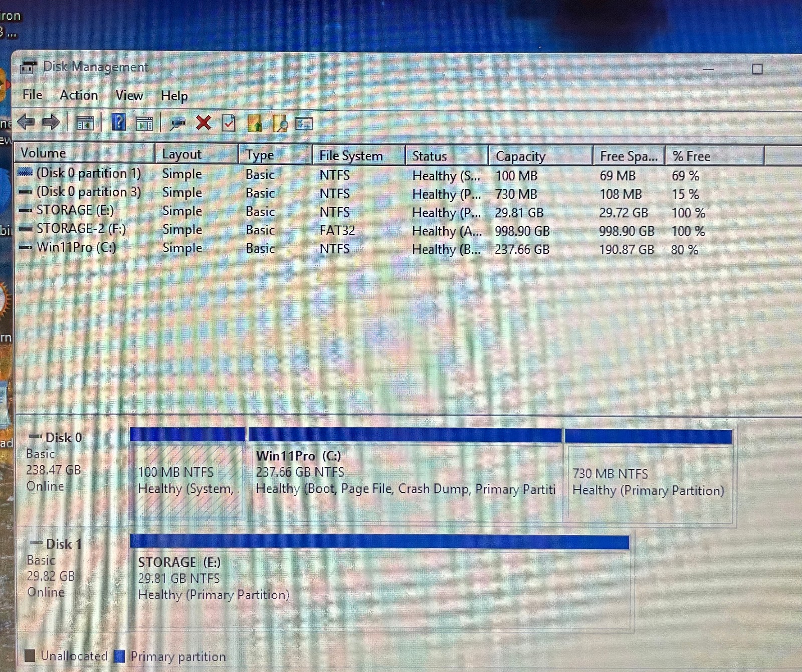802x672 pixels.
Task: Select the STORAGE (E:) partition block on Disk 1
Action: click(x=380, y=581)
